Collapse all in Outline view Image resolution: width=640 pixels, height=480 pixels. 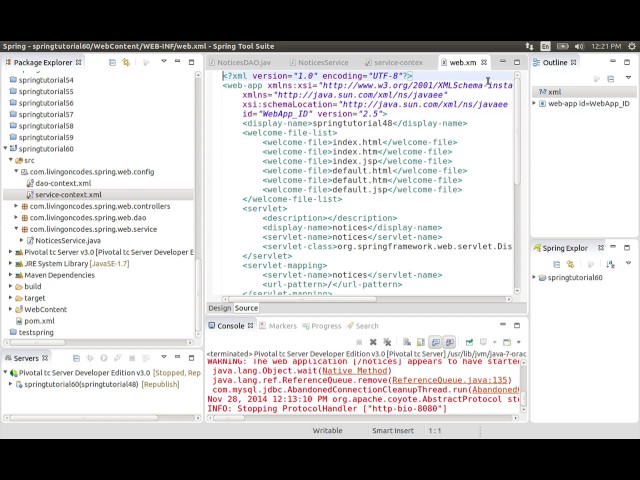pos(611,78)
